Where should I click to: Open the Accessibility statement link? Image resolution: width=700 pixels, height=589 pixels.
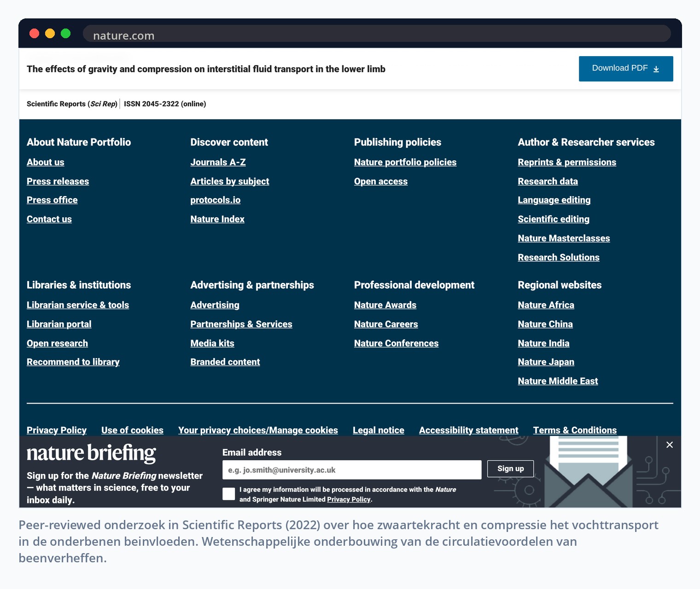click(469, 430)
